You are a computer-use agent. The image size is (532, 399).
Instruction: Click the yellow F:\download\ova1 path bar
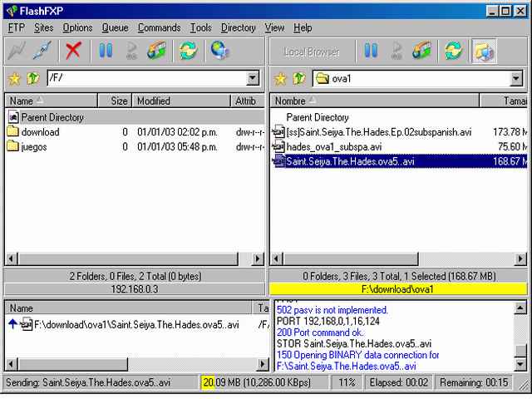398,289
